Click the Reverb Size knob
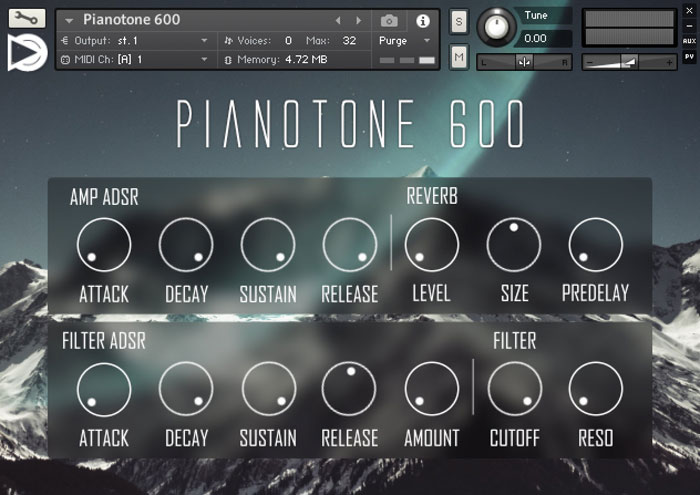700x495 pixels. coord(514,245)
